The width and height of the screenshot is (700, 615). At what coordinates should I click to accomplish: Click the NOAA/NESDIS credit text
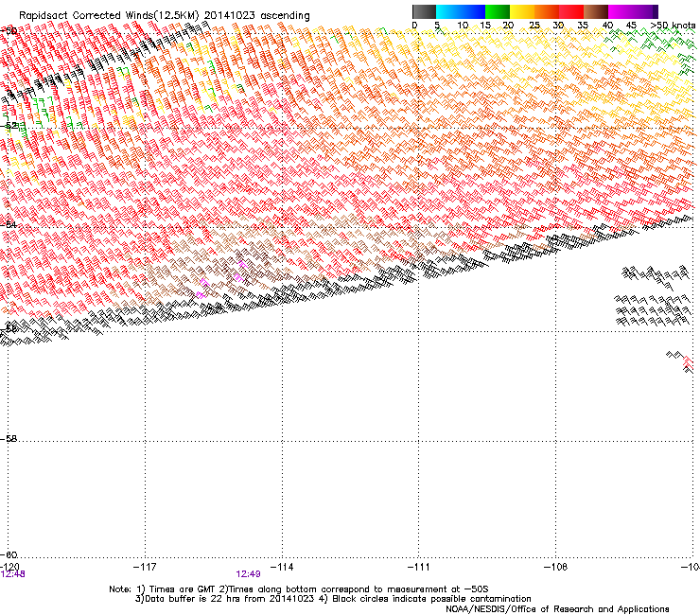coord(557,609)
